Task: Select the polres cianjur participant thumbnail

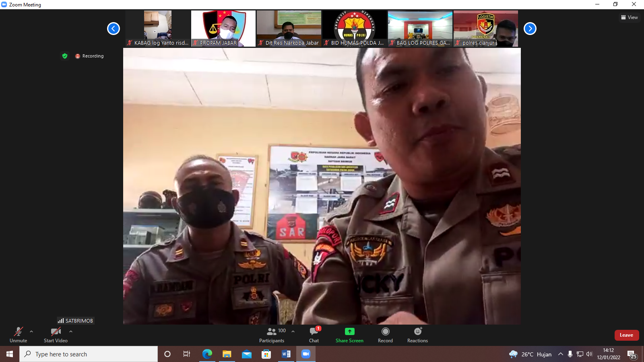Action: point(485,29)
